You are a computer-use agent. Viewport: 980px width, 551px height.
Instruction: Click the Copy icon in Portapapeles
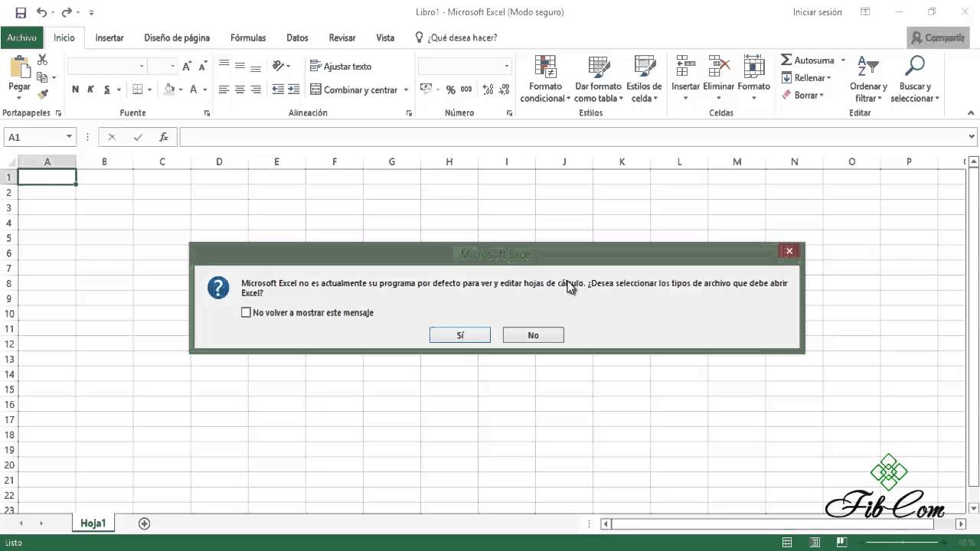tap(42, 77)
